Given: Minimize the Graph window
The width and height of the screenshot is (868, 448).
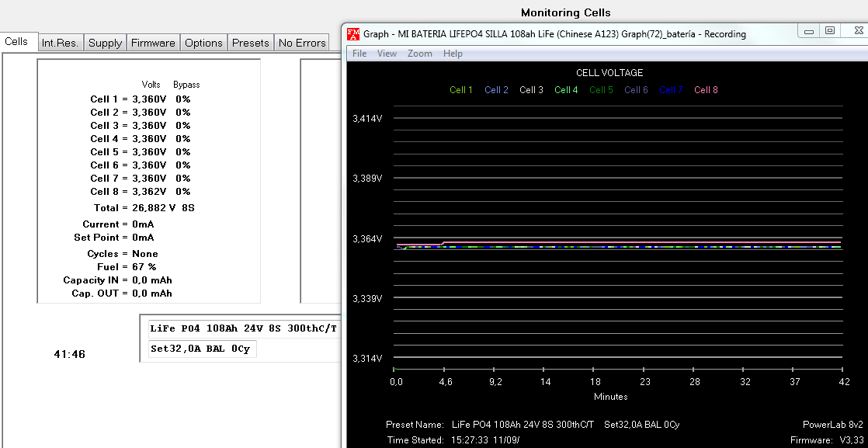Looking at the screenshot, I should (809, 31).
